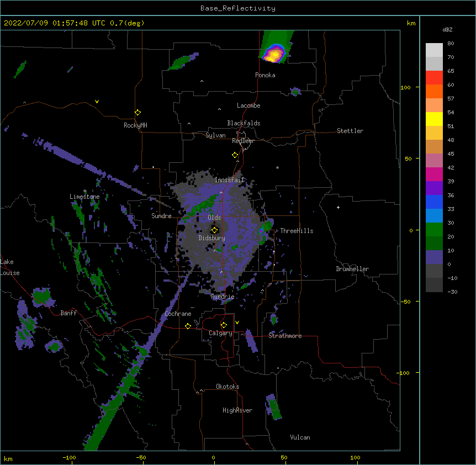Click the white plus marker east of ThreeHills

338,207
